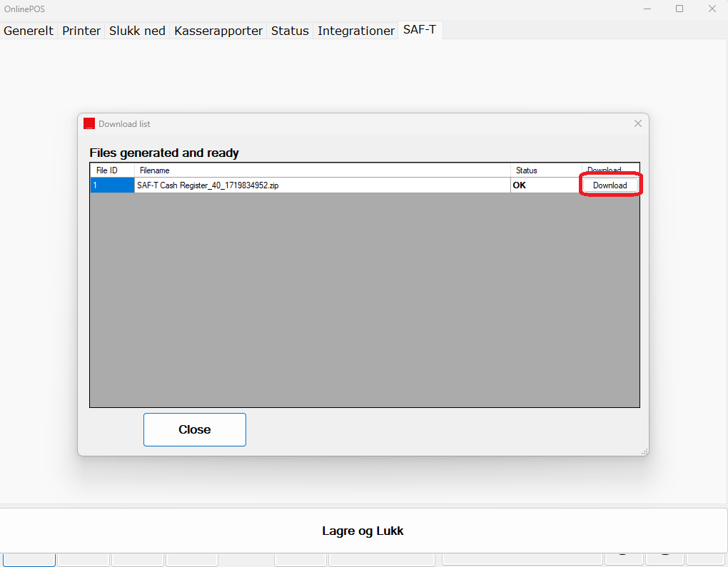Click the Download button for the SAF-T file

point(610,185)
